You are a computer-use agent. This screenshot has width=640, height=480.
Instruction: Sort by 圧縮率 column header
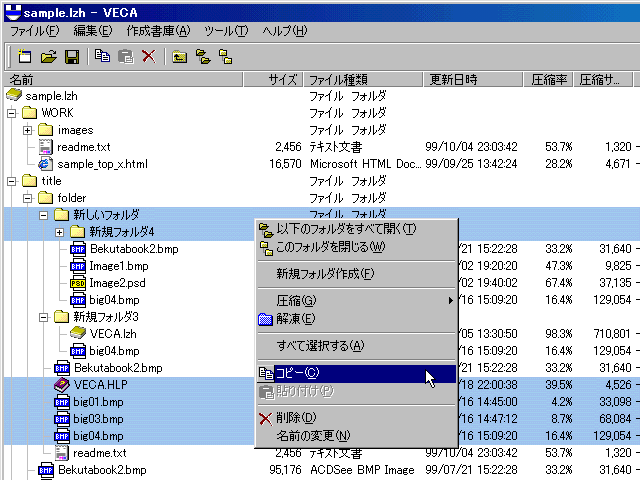549,80
